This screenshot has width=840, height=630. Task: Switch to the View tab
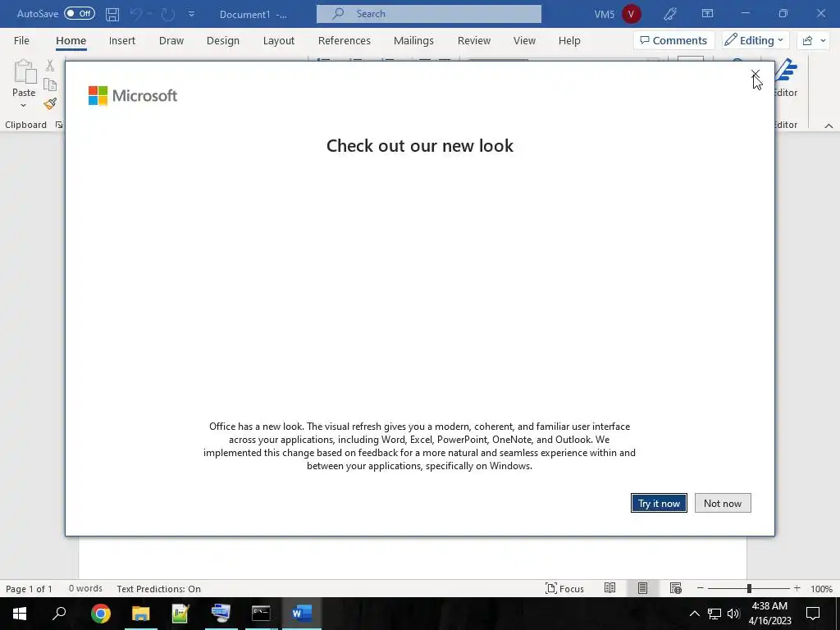[x=524, y=41]
